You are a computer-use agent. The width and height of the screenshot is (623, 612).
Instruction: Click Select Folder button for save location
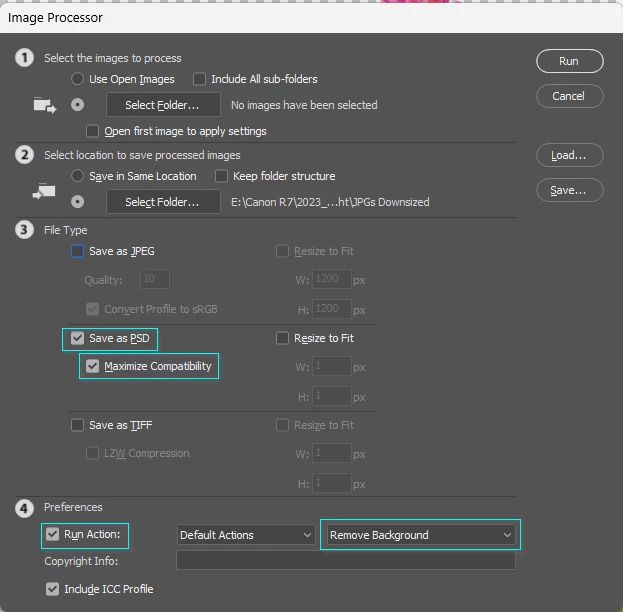[163, 202]
